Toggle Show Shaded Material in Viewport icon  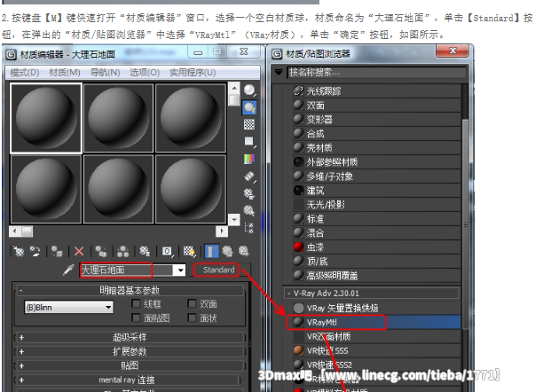[x=189, y=252]
